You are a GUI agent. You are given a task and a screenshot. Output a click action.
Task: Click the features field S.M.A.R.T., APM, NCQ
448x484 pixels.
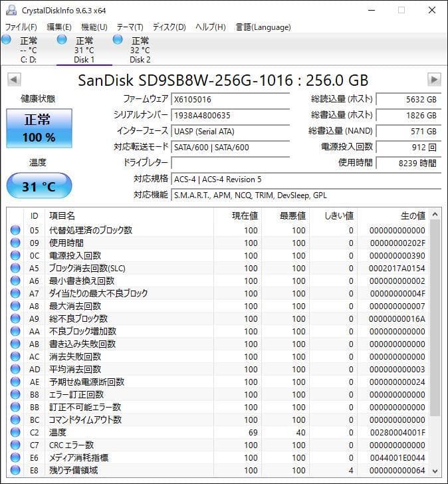(x=306, y=195)
